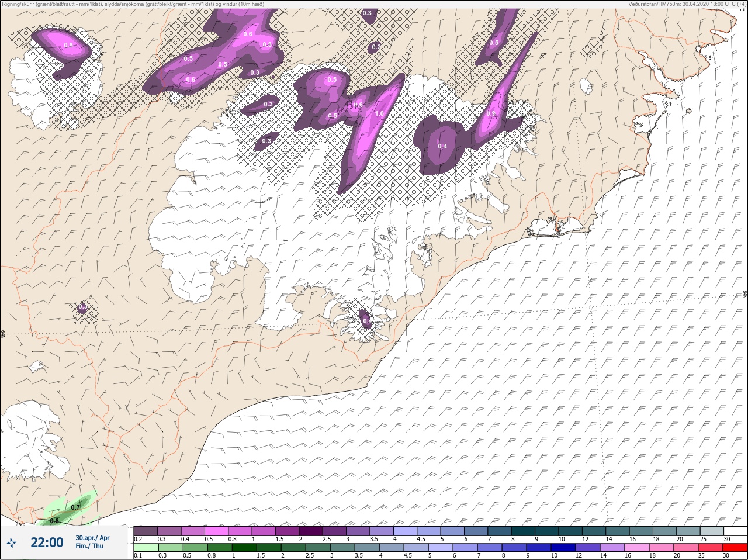Click the 0.4 value in the purple blob

click(x=442, y=146)
